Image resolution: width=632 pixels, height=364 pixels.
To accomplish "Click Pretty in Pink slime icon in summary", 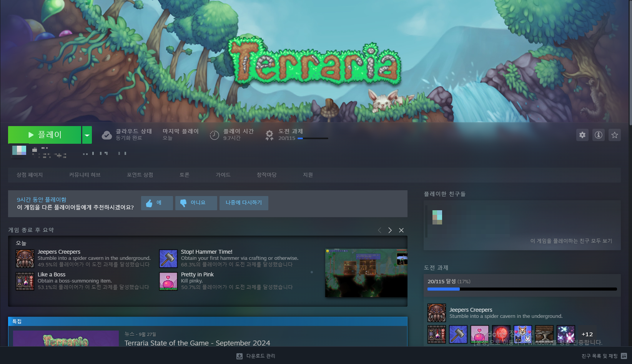I will tap(168, 281).
